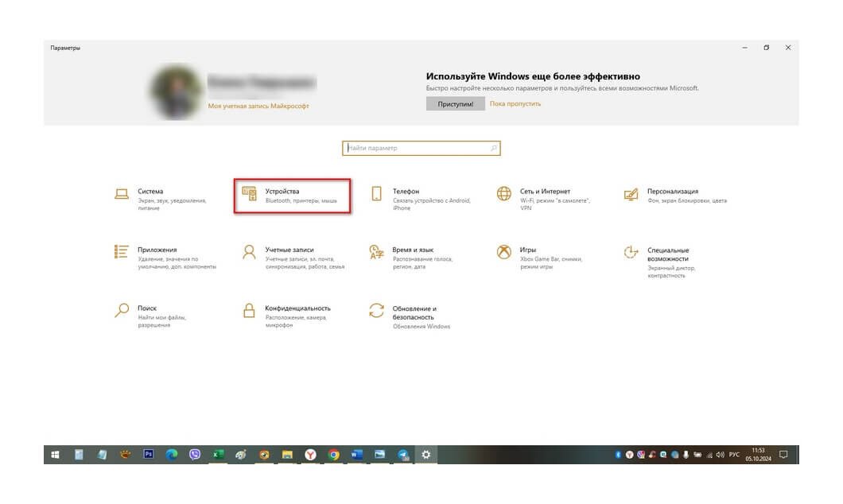843x504 pixels.
Task: Open the Устройства settings category
Action: click(292, 196)
